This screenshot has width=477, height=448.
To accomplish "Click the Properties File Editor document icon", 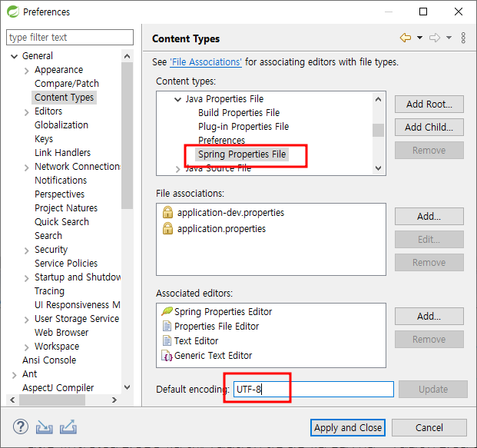I will 167,326.
